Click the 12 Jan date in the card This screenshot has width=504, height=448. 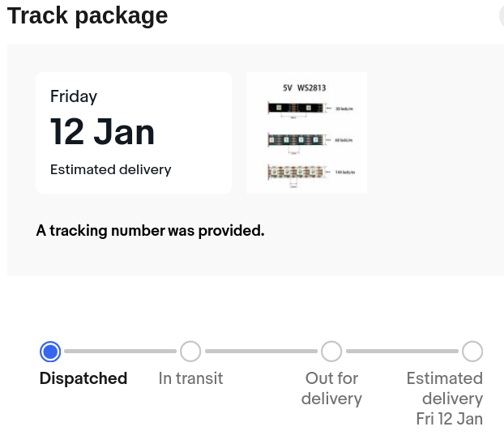[x=102, y=132]
